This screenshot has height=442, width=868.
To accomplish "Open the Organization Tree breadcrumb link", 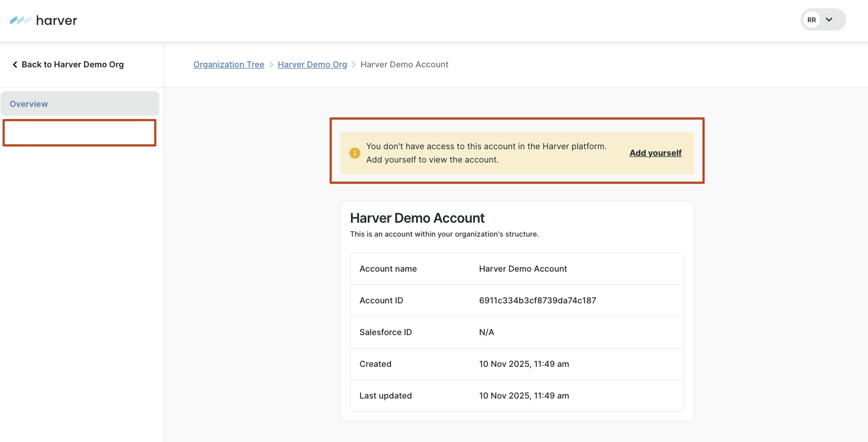I will 228,65.
